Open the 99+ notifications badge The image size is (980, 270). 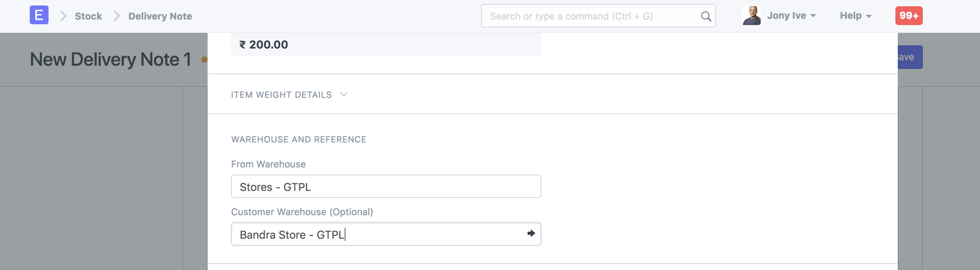(909, 16)
